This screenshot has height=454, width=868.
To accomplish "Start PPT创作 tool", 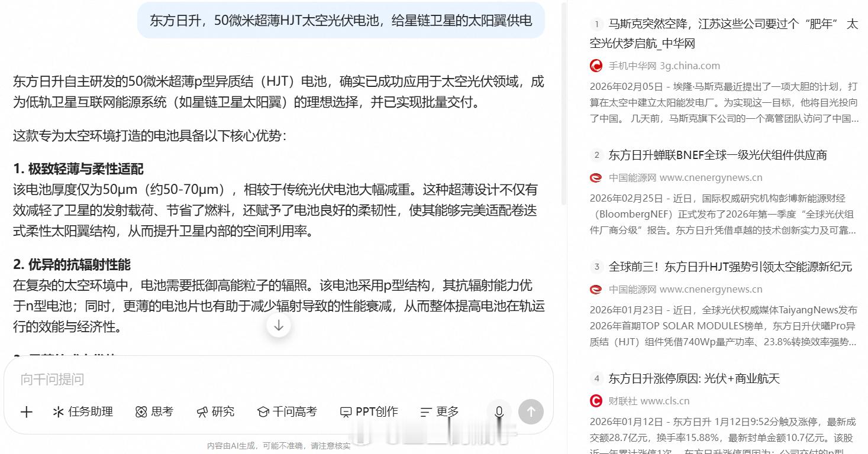I will pos(369,412).
